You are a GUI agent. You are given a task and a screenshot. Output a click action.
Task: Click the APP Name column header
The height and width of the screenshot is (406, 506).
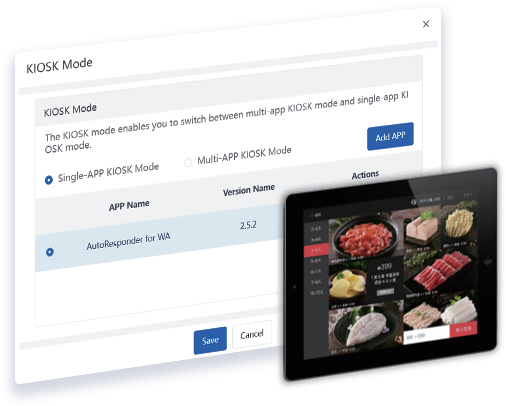point(129,205)
